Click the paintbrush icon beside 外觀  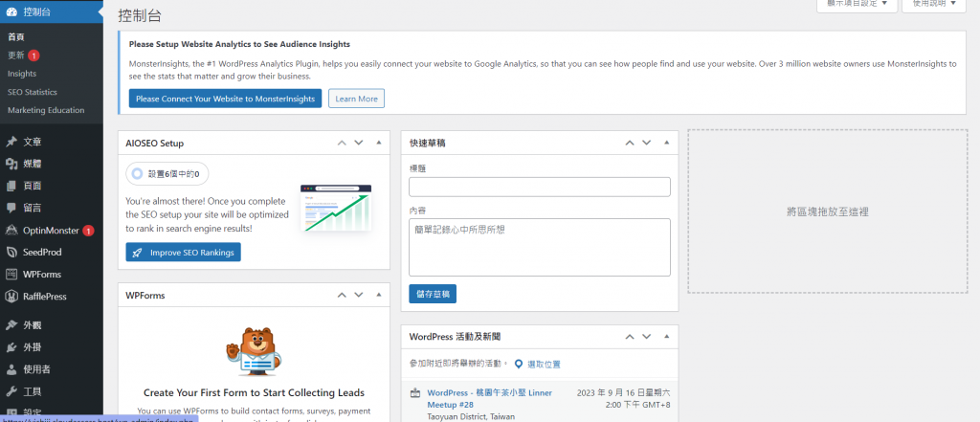[11, 325]
